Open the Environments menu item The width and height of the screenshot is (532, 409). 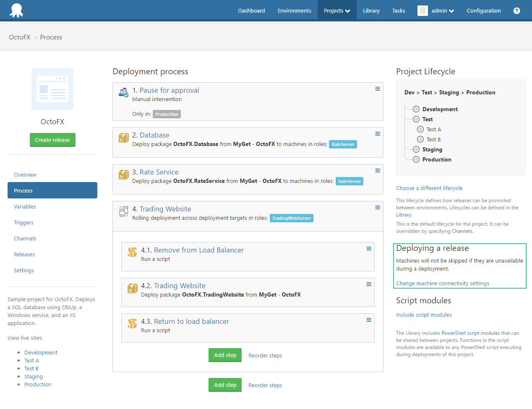(x=294, y=10)
